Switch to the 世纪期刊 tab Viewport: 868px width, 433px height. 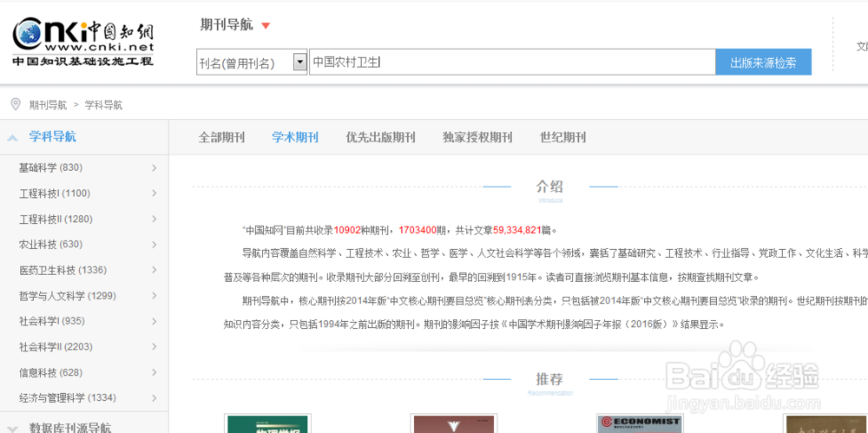point(563,137)
